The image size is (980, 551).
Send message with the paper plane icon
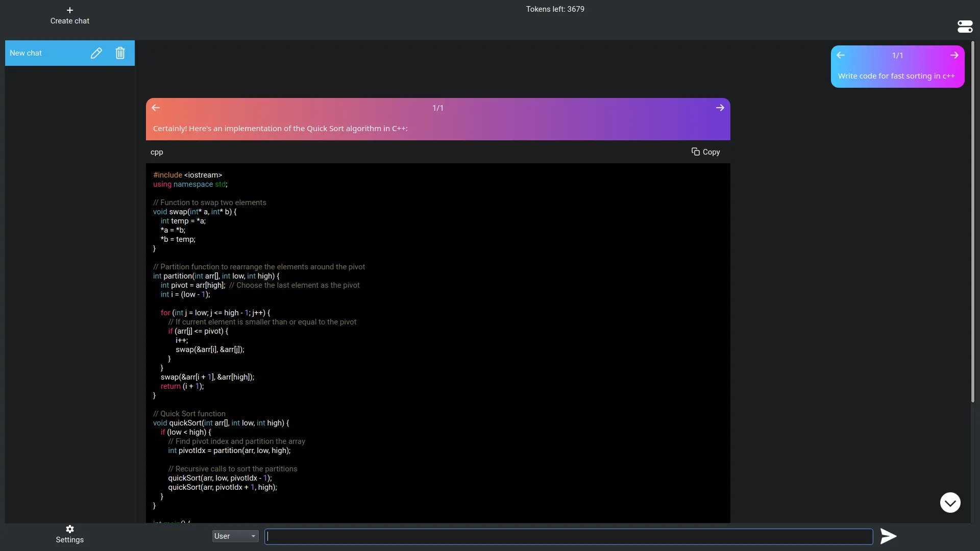tap(889, 536)
